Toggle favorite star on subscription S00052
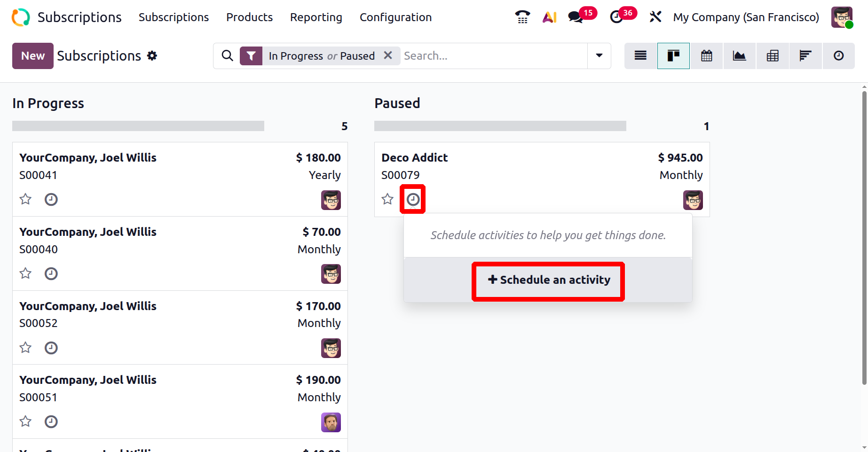The image size is (868, 452). pos(25,348)
